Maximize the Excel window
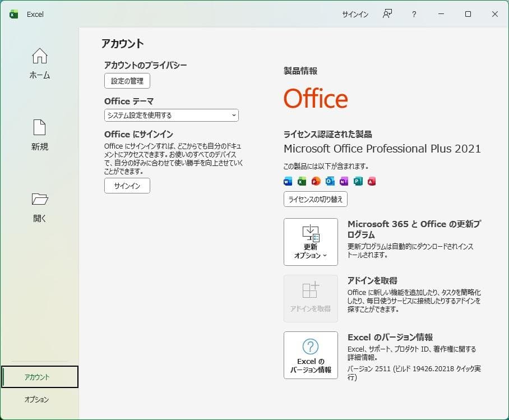The width and height of the screenshot is (509, 420). (468, 14)
